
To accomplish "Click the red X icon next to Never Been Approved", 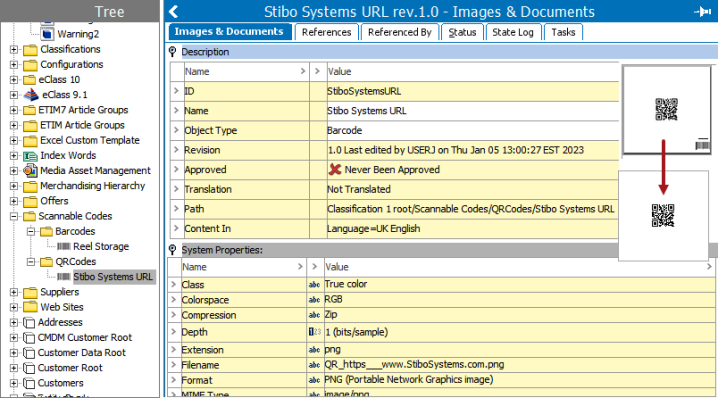I will (x=335, y=169).
